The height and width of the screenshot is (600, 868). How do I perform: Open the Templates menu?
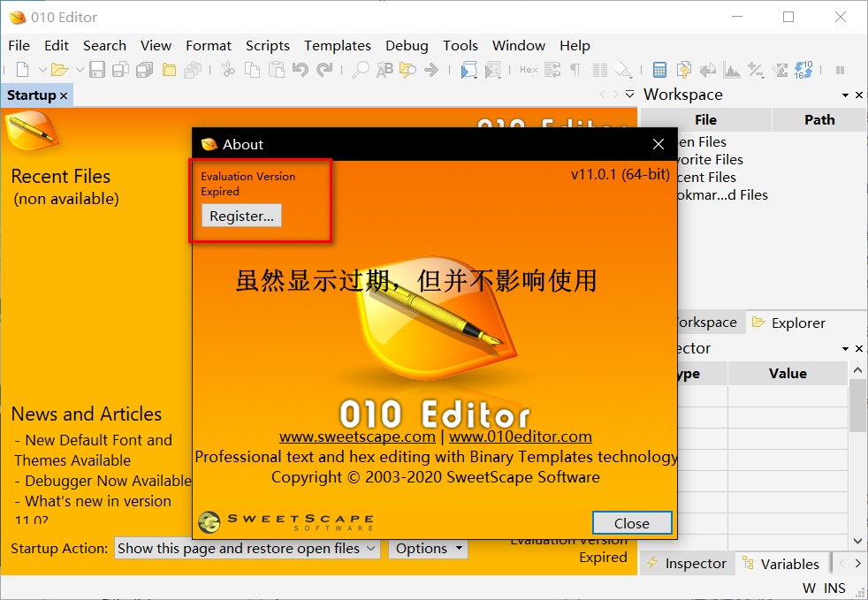337,45
